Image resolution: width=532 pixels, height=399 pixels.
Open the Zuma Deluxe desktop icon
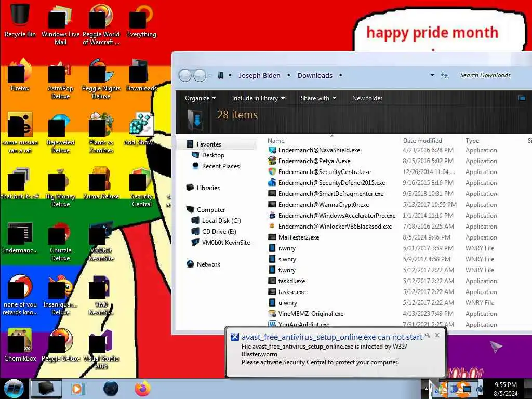[101, 183]
